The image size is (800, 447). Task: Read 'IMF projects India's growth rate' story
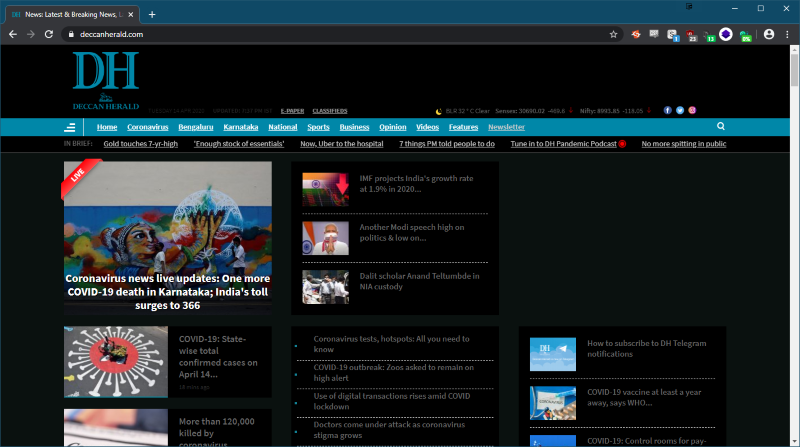(416, 184)
